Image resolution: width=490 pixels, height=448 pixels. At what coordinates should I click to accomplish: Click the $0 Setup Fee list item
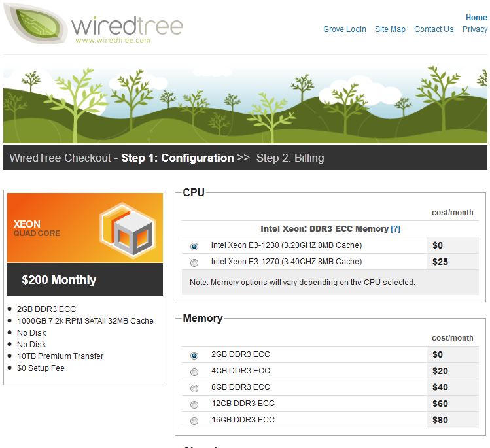point(41,368)
